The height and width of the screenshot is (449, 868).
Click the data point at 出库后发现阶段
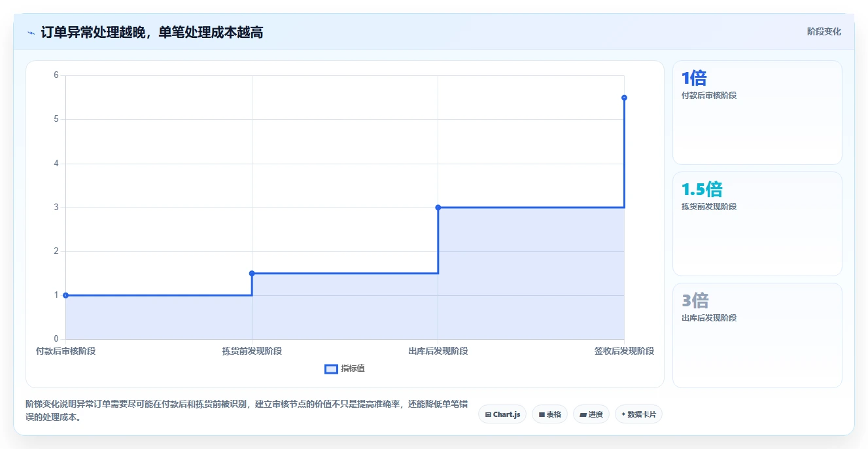point(438,207)
